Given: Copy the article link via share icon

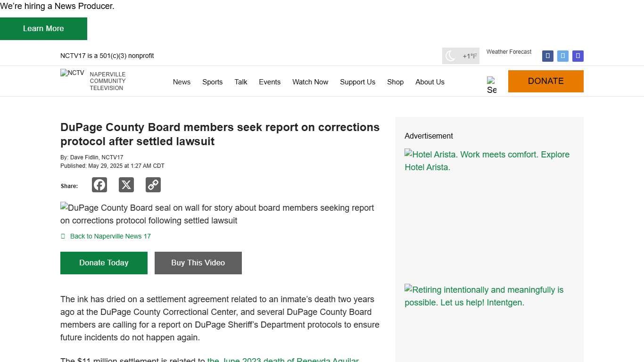Looking at the screenshot, I should pos(153,185).
